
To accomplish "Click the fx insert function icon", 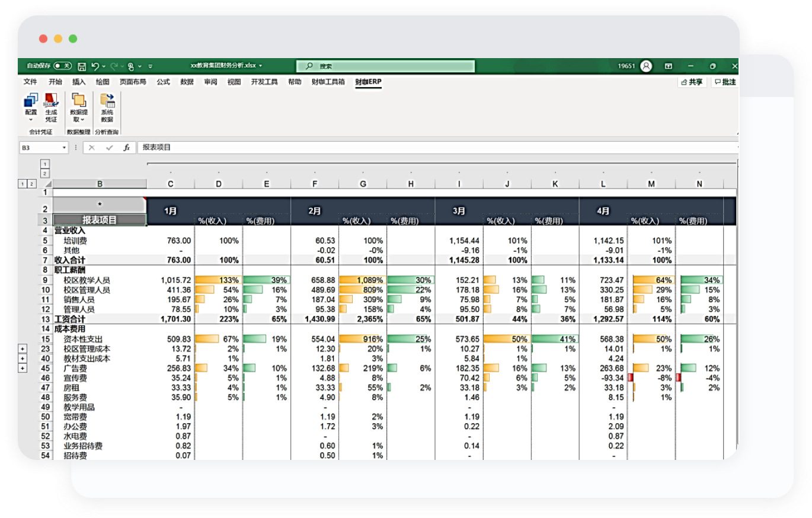I will pyautogui.click(x=126, y=148).
